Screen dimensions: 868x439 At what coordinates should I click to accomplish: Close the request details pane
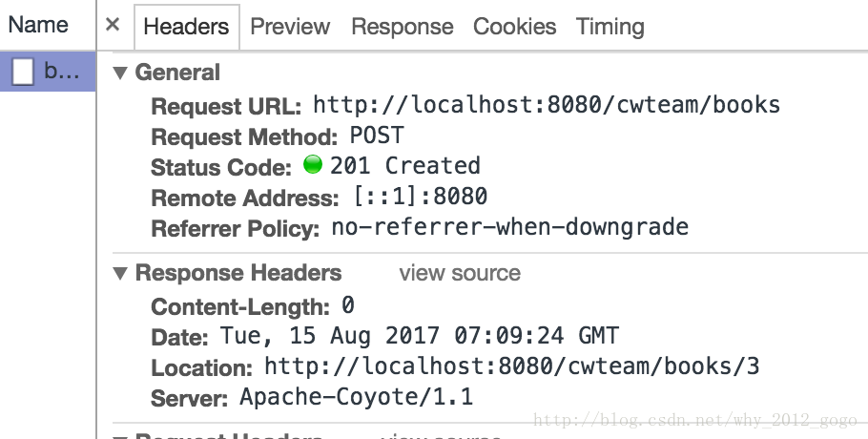[113, 25]
